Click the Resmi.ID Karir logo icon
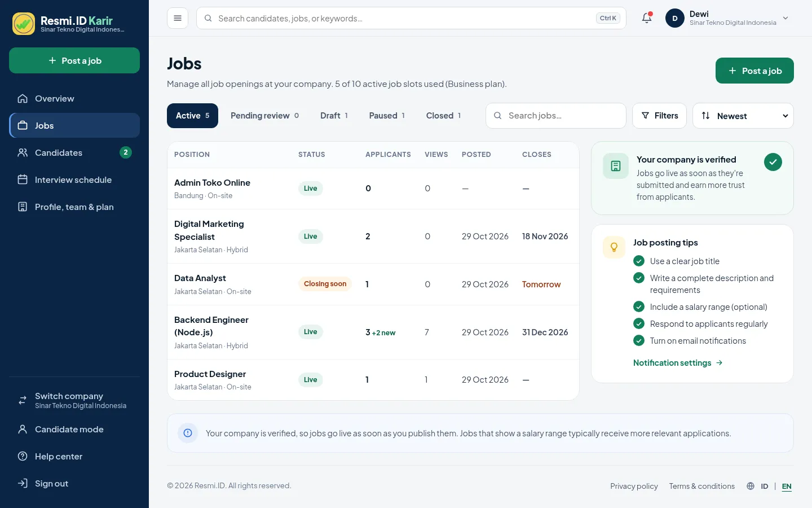This screenshot has width=812, height=508. pyautogui.click(x=24, y=24)
